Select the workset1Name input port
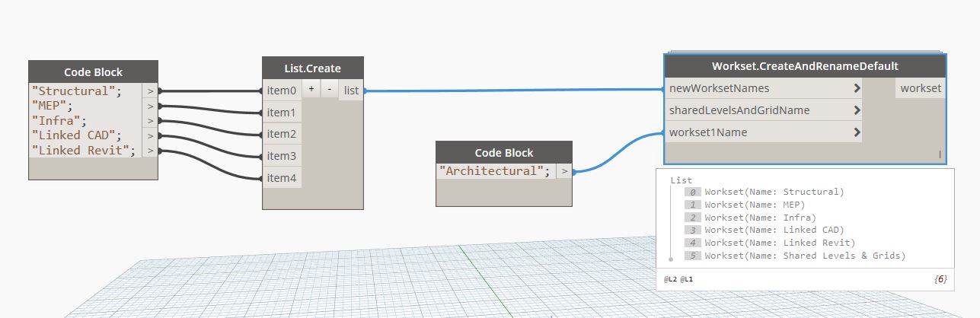Screen dimensions: 980x318 pos(765,132)
